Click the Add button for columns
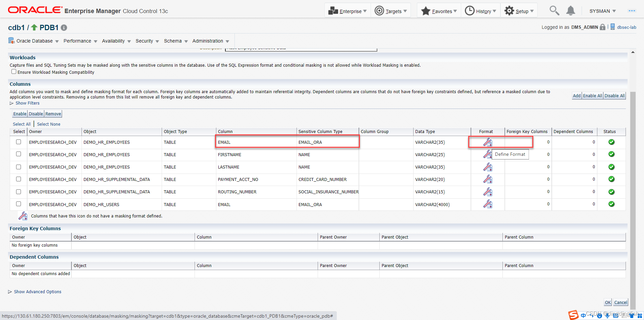The height and width of the screenshot is (320, 644). [x=577, y=95]
